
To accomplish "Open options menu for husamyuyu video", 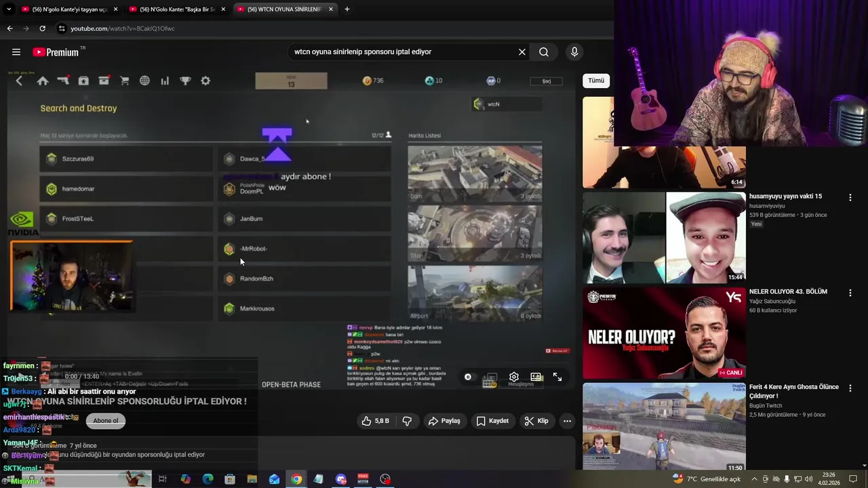I will 850,197.
